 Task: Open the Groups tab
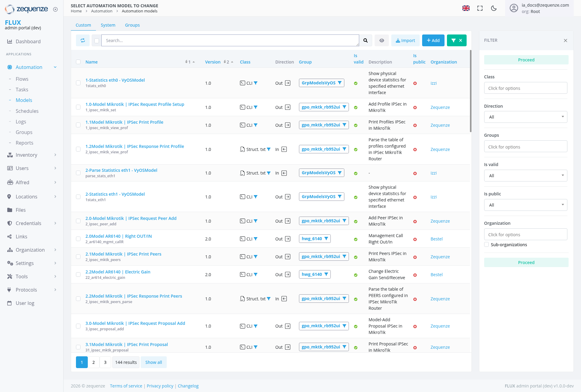(x=132, y=25)
